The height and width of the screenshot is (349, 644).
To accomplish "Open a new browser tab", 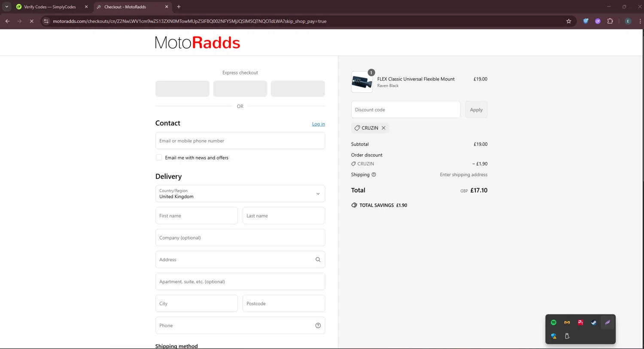I will pos(179,7).
